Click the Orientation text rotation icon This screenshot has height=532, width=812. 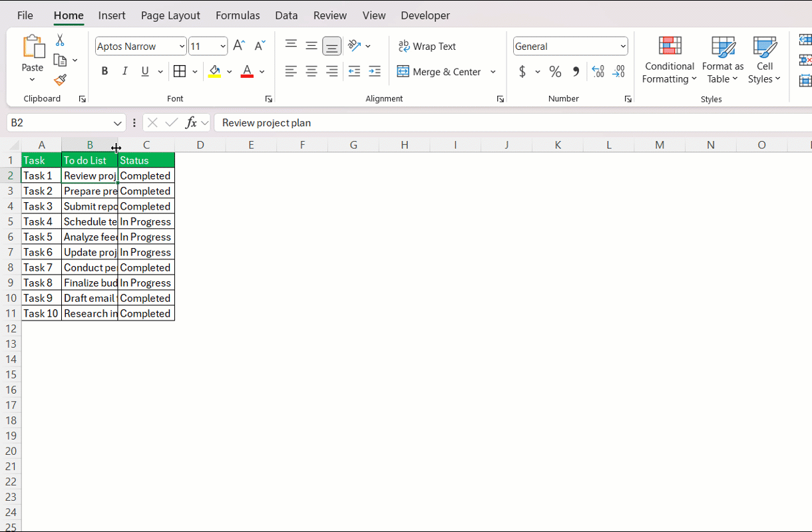(x=355, y=46)
